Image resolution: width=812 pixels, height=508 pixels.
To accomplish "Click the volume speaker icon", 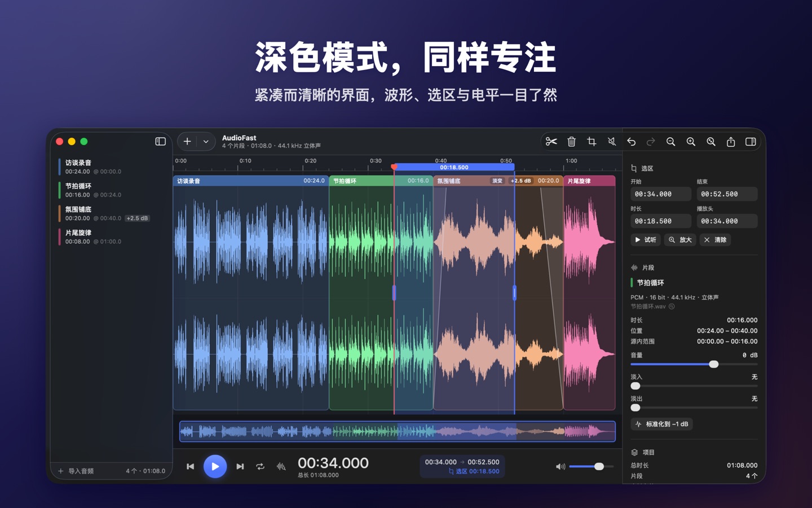I will point(560,466).
